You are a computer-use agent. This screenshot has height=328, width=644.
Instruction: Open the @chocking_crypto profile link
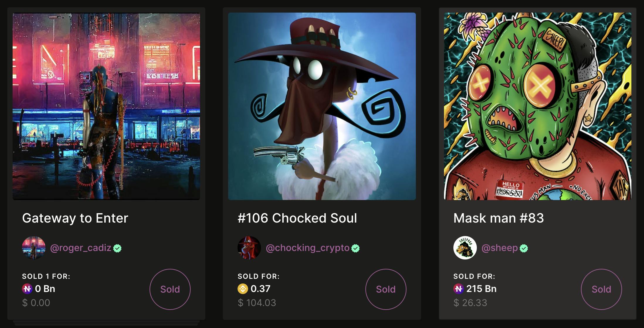click(308, 248)
